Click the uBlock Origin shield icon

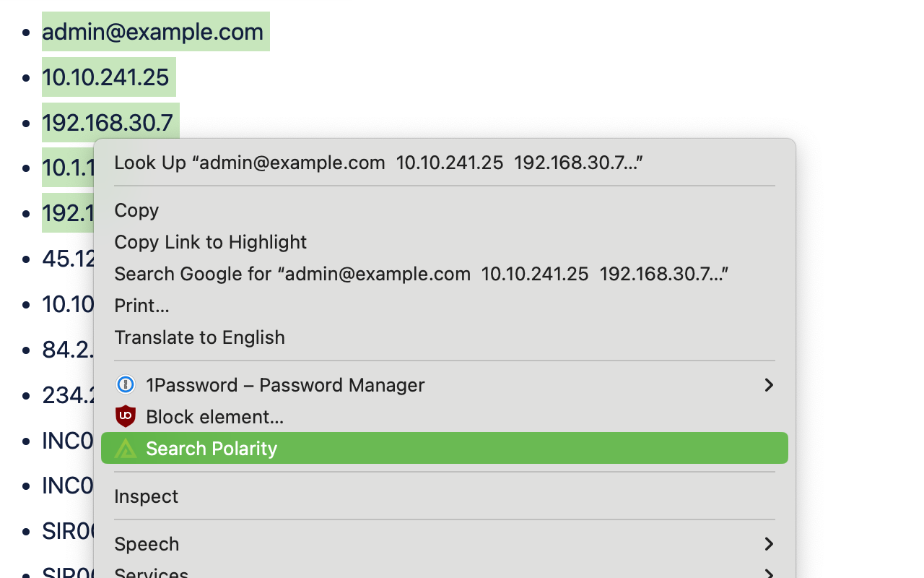tap(126, 417)
